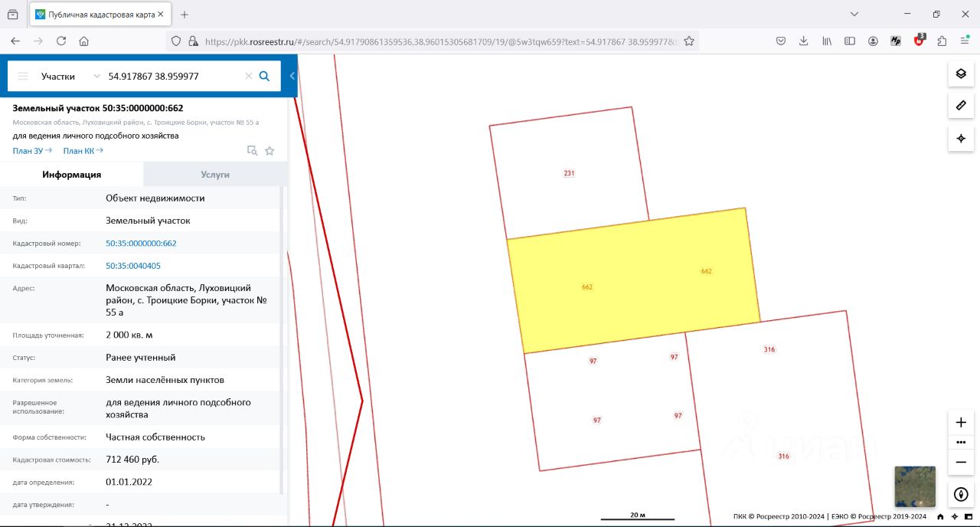Activate the ruler measurement tool
The image size is (980, 527).
[x=961, y=105]
